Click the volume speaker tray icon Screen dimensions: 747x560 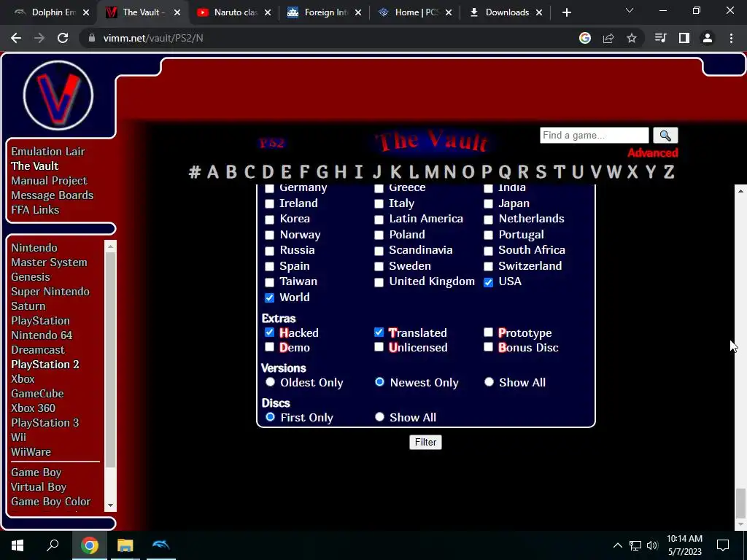[x=652, y=545]
